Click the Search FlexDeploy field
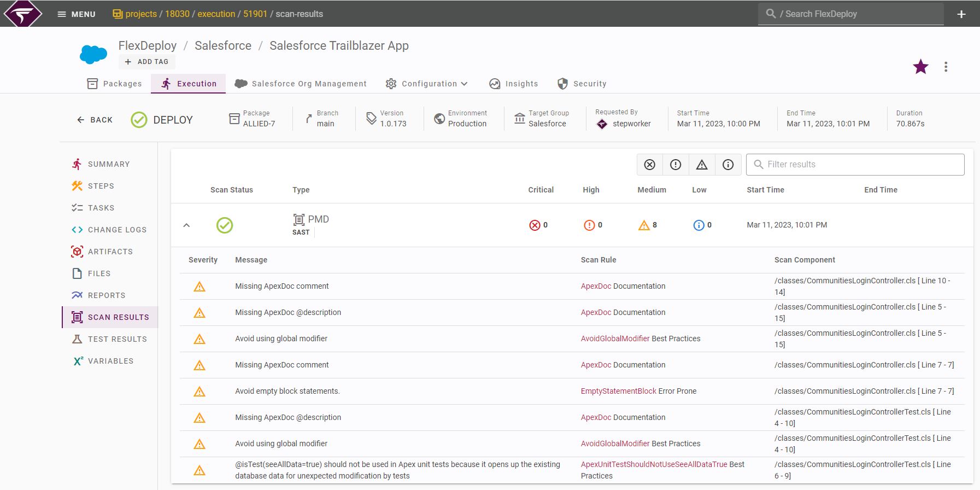980x490 pixels. tap(850, 14)
